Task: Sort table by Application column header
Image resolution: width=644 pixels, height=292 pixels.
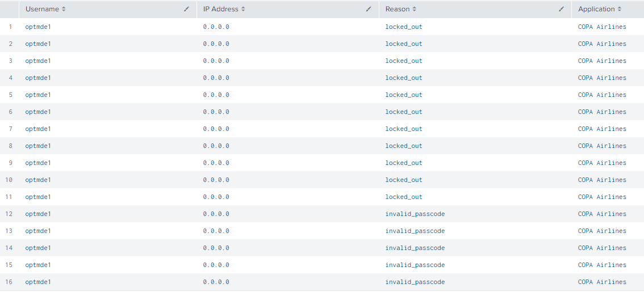Action: [596, 9]
